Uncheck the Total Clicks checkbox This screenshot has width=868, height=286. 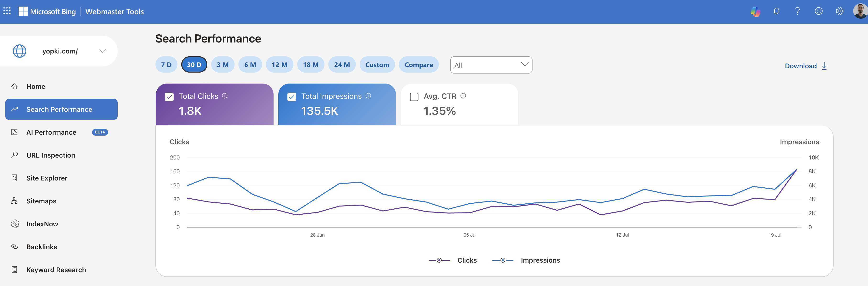tap(169, 97)
